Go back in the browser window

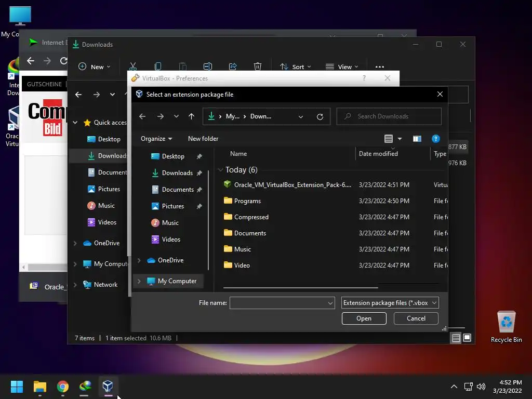pos(31,61)
